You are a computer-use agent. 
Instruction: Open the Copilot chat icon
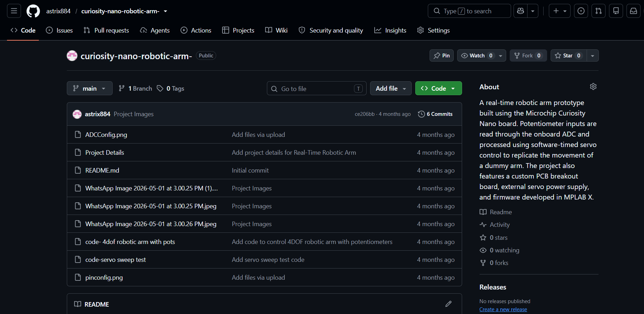[x=521, y=11]
